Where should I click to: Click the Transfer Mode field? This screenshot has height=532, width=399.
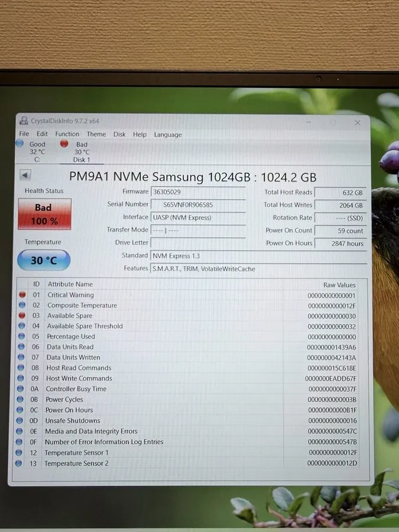(198, 230)
